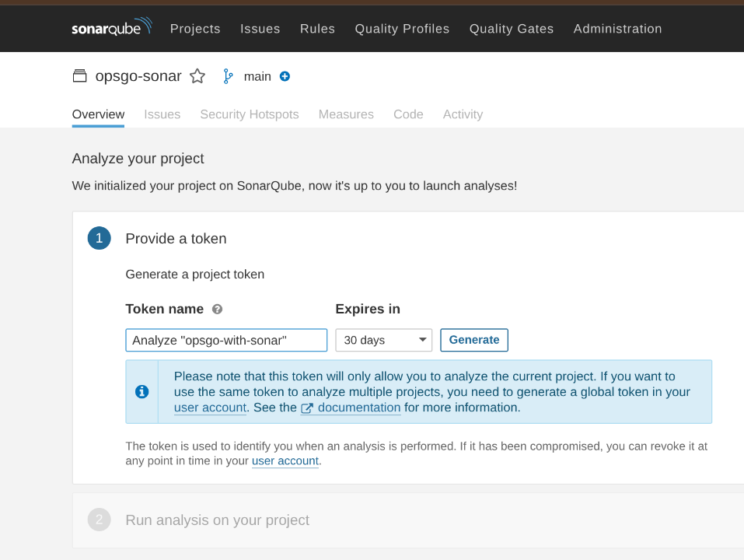Switch to the Security Hotspots tab
The image size is (744, 560).
click(x=250, y=114)
